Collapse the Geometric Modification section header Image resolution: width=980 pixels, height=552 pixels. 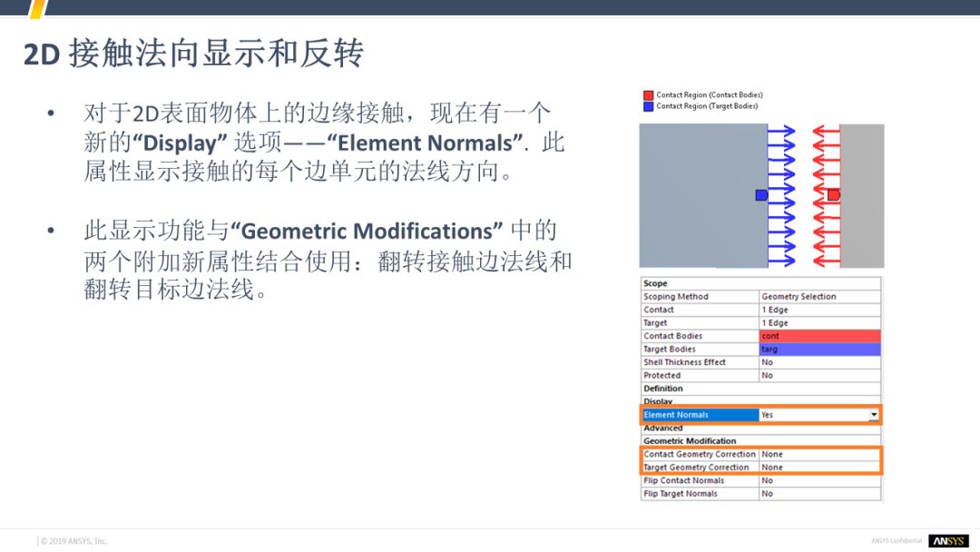click(690, 441)
